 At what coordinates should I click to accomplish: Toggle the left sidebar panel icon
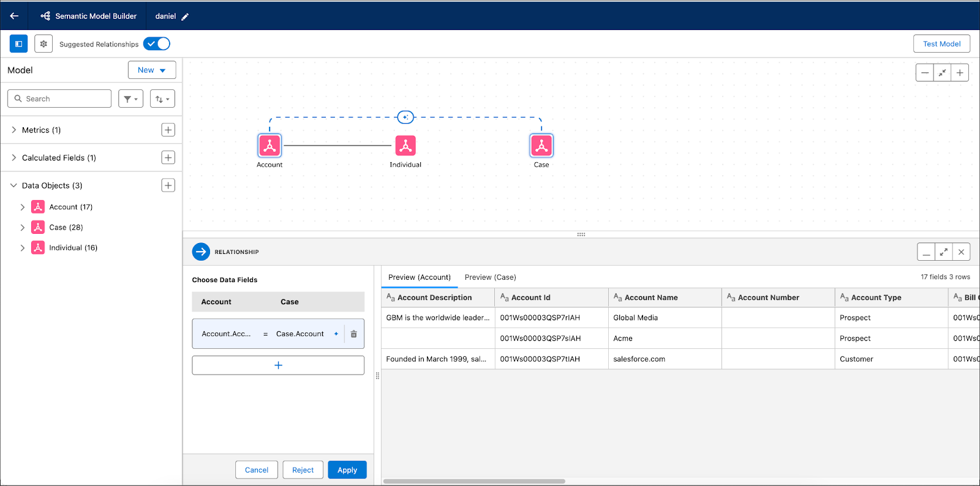pyautogui.click(x=19, y=44)
